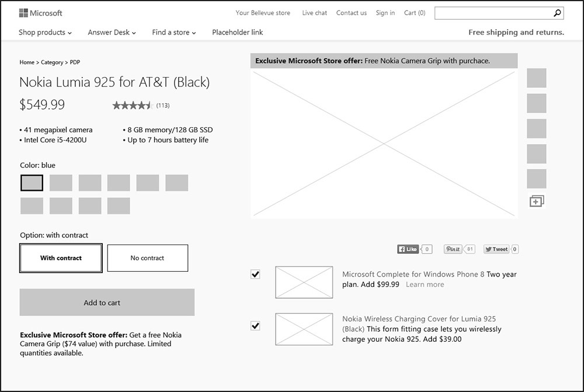Viewport: 584px width, 392px height.
Task: Expand the Shop products menu
Action: point(45,32)
